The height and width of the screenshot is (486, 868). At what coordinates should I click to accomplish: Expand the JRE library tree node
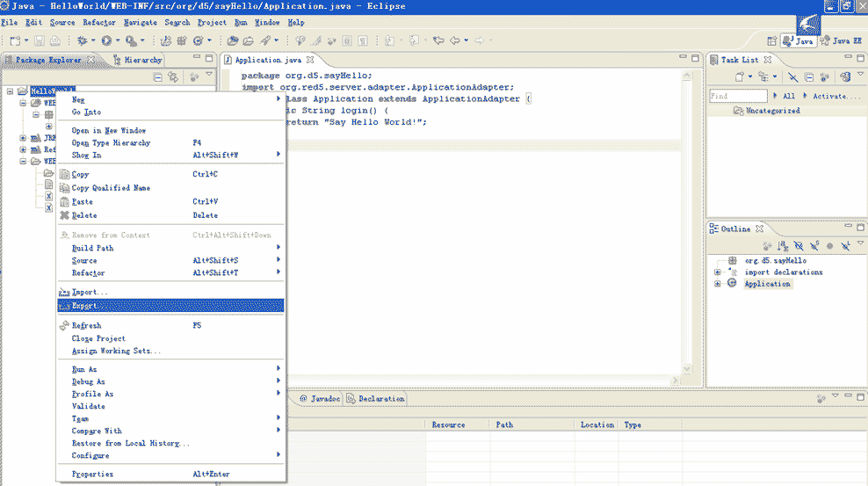tap(23, 137)
